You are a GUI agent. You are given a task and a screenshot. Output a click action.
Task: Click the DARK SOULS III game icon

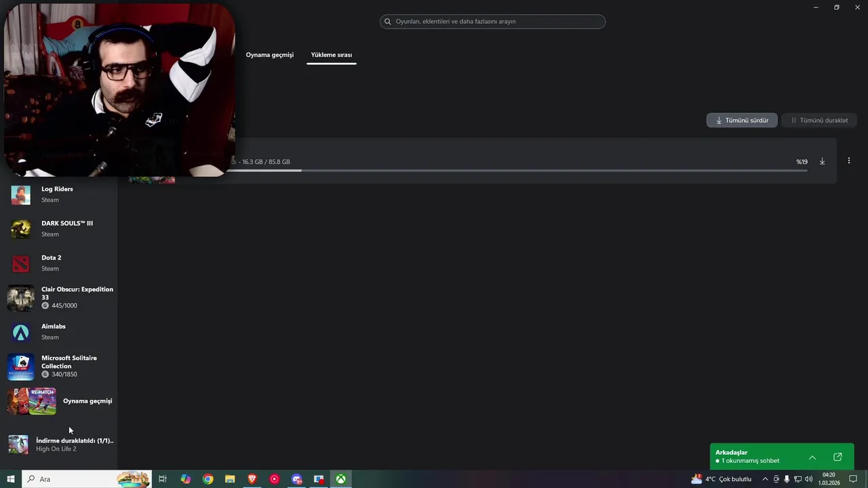coord(20,229)
